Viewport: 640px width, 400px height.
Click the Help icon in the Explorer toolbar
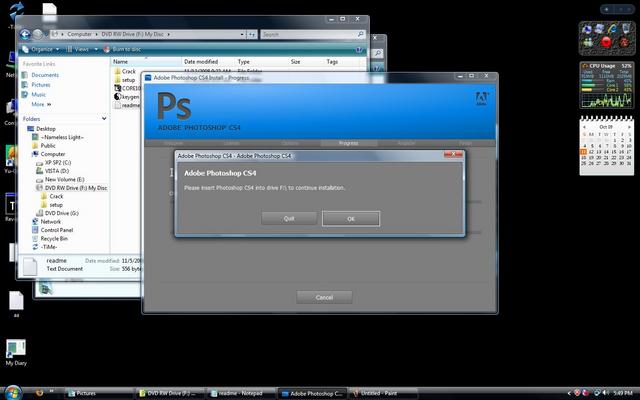click(x=359, y=49)
